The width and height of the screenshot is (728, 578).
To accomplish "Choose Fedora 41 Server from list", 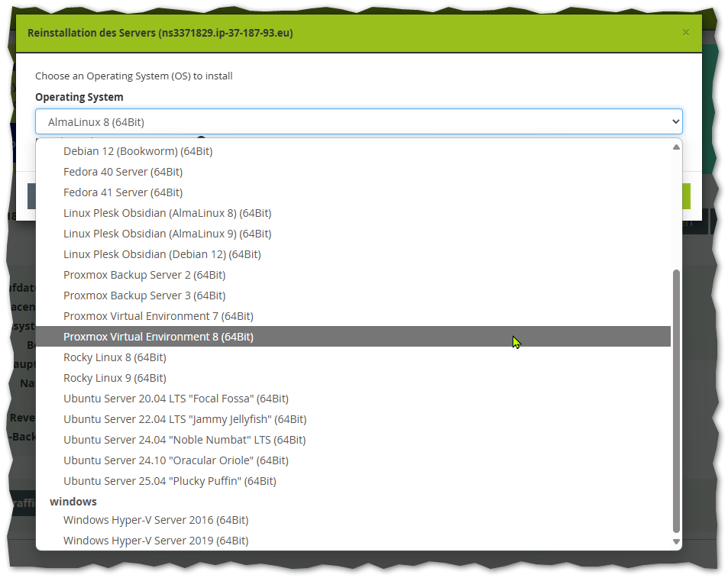I will coord(123,192).
